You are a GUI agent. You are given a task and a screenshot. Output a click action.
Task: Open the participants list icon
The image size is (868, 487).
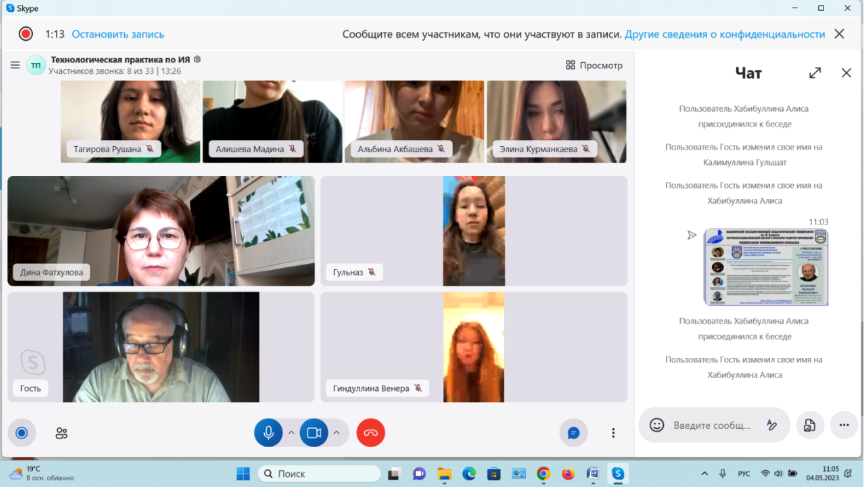pyautogui.click(x=61, y=433)
